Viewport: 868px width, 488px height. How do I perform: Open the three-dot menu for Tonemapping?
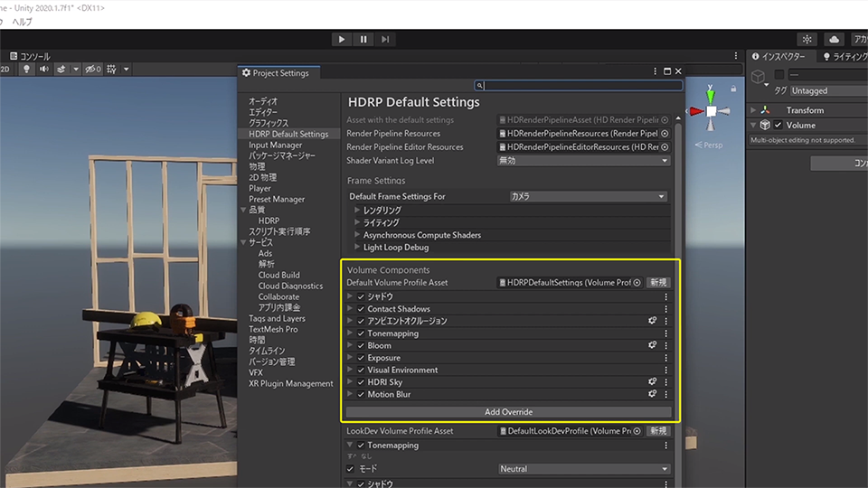(666, 333)
